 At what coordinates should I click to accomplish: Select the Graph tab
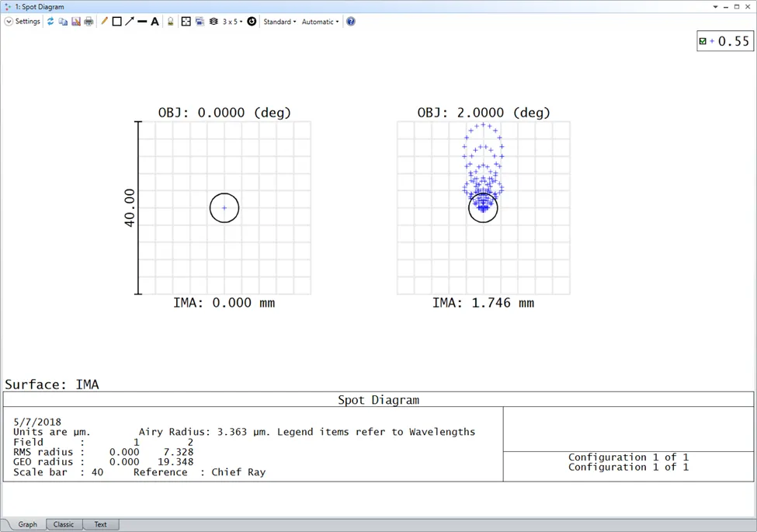click(27, 524)
